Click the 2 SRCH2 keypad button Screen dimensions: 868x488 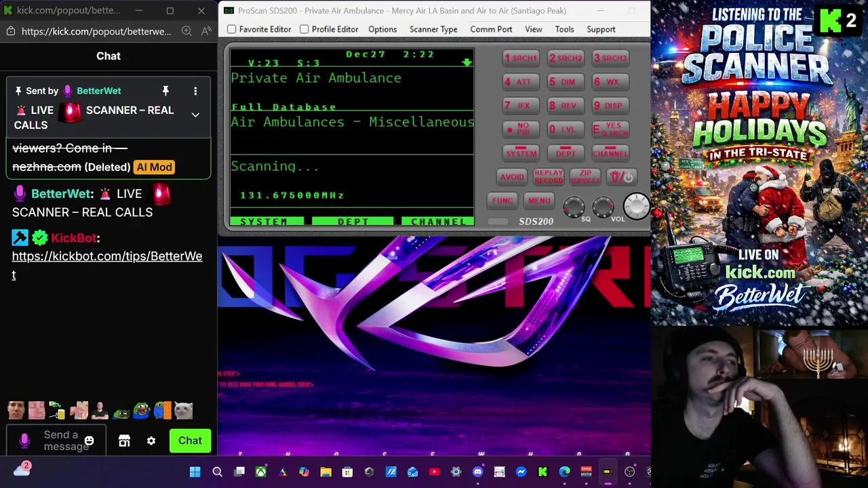coord(566,58)
